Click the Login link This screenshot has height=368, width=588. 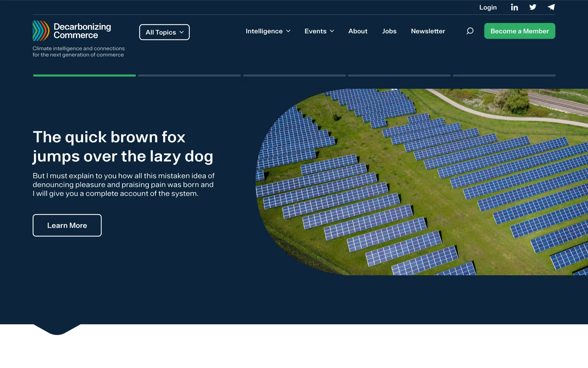pyautogui.click(x=488, y=7)
